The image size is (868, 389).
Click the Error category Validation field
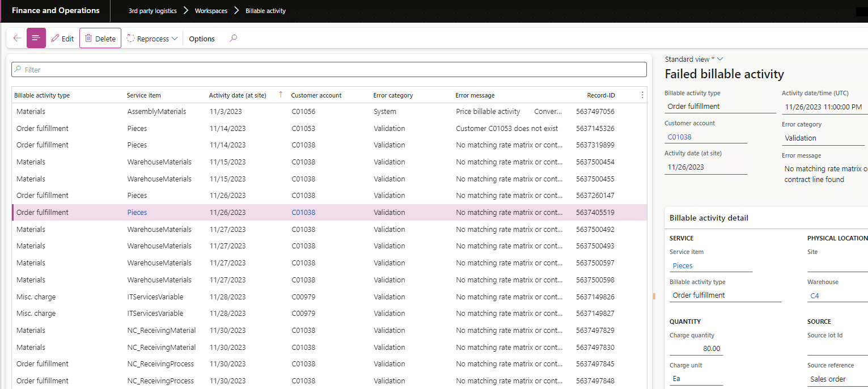tap(823, 138)
